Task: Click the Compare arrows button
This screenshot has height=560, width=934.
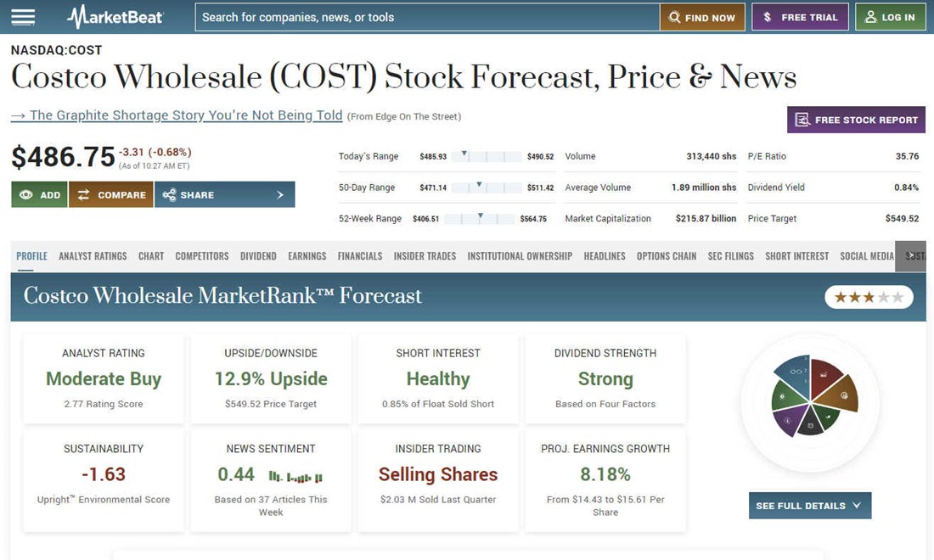Action: point(111,194)
